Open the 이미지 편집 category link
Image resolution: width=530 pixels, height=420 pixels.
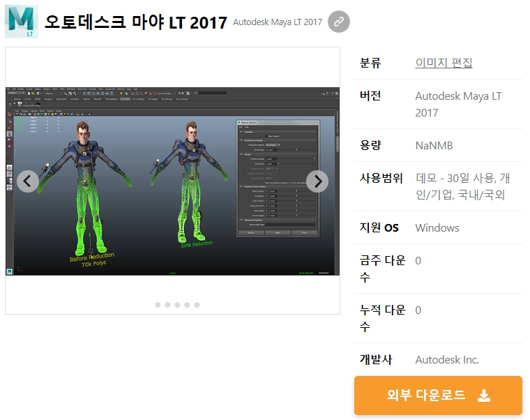444,63
